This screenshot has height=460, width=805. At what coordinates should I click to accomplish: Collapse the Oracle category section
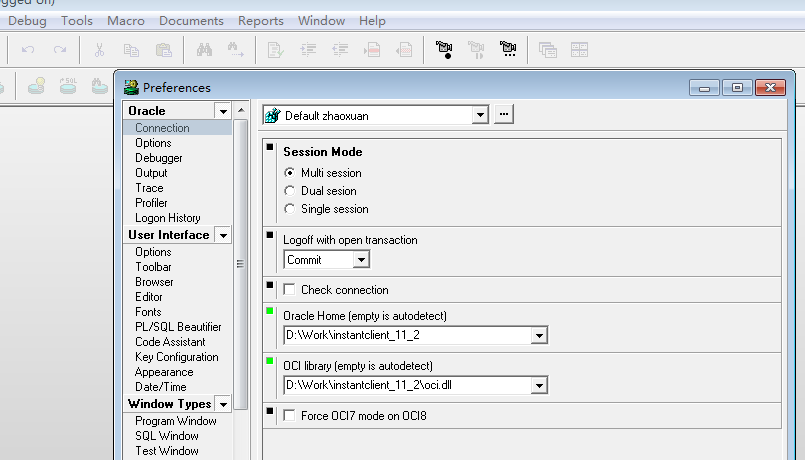pyautogui.click(x=223, y=111)
